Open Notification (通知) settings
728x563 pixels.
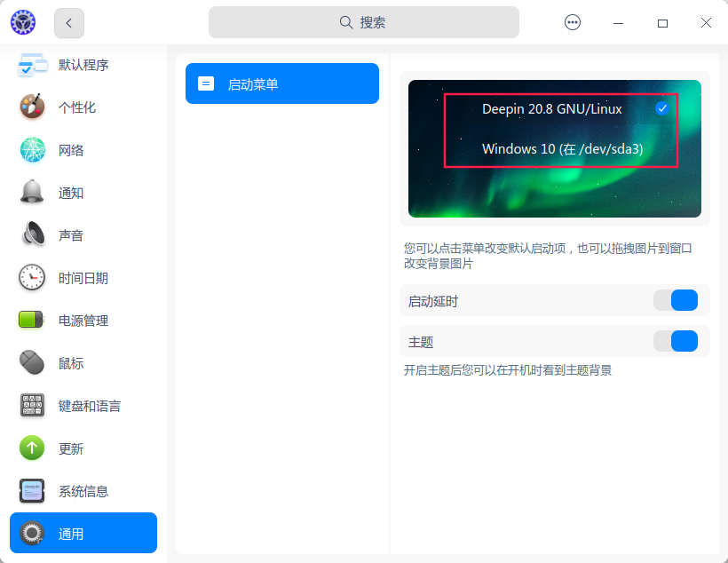point(71,194)
